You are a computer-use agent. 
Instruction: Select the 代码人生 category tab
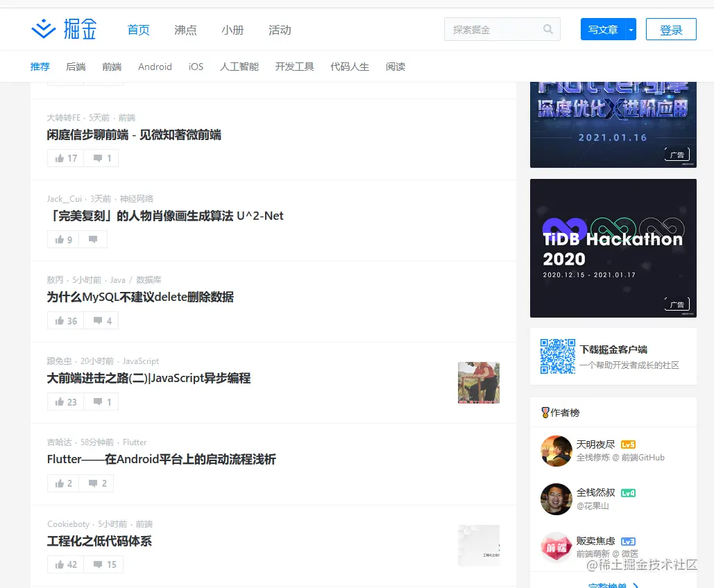[349, 67]
